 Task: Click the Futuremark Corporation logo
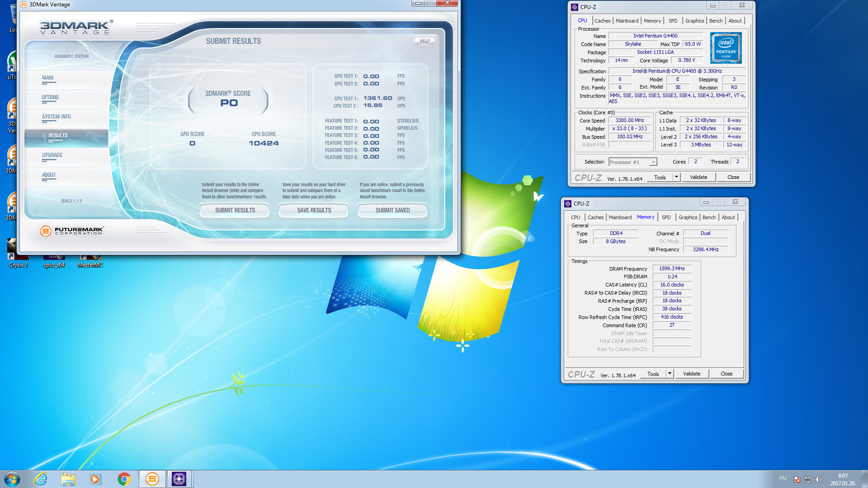[x=72, y=231]
